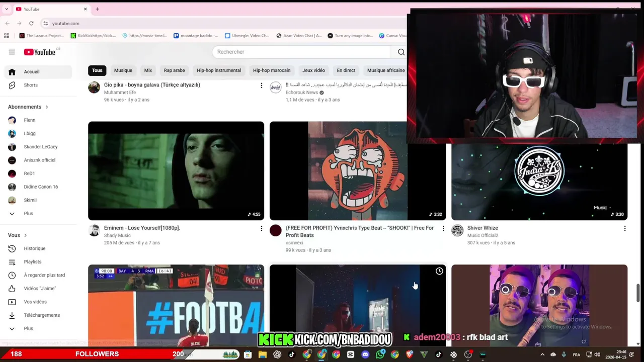
Task: Expand the Vous section chevron
Action: [25, 235]
